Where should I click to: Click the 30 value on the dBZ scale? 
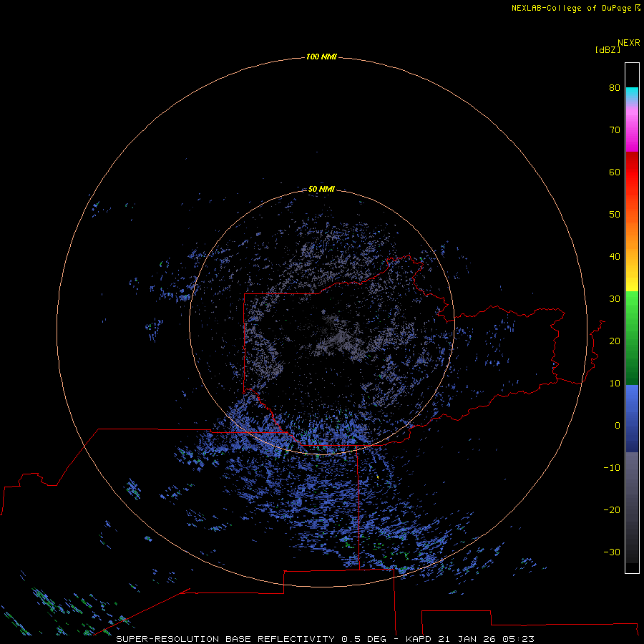tap(615, 298)
